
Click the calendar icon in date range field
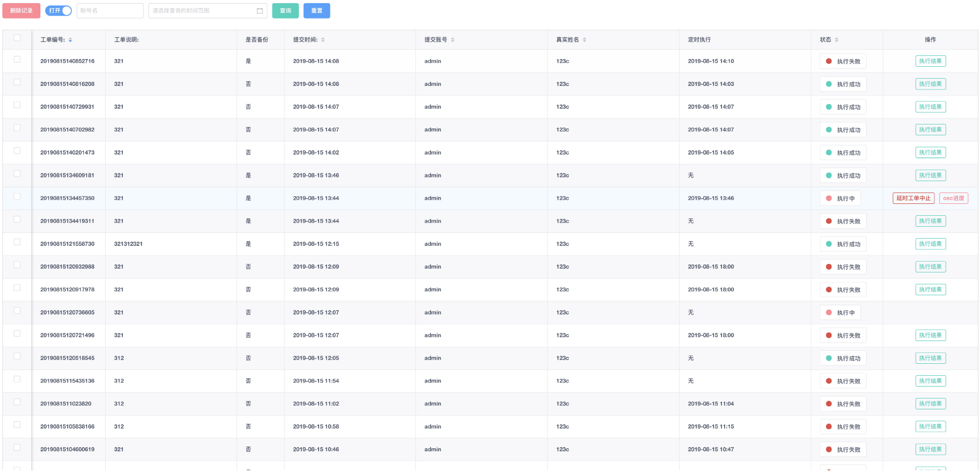pyautogui.click(x=260, y=11)
